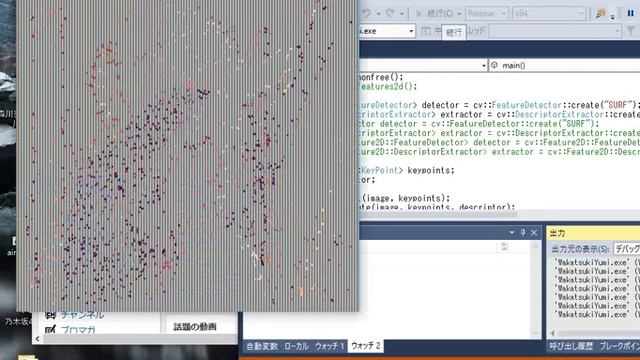Select the 話題の動画 tab in browser
This screenshot has height=360, width=640.
click(195, 327)
